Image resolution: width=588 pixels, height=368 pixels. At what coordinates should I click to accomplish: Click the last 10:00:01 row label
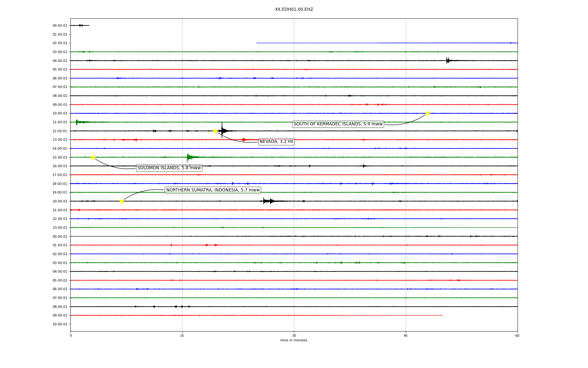[60, 324]
